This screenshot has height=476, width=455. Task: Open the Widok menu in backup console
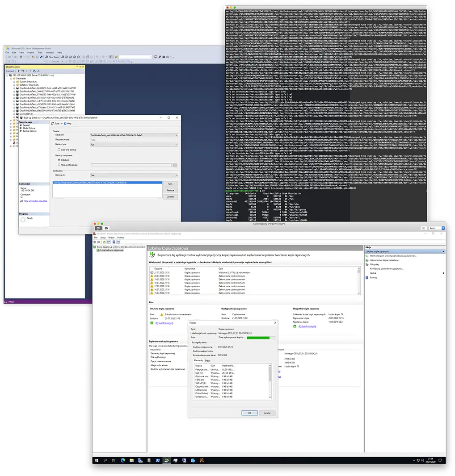point(111,238)
